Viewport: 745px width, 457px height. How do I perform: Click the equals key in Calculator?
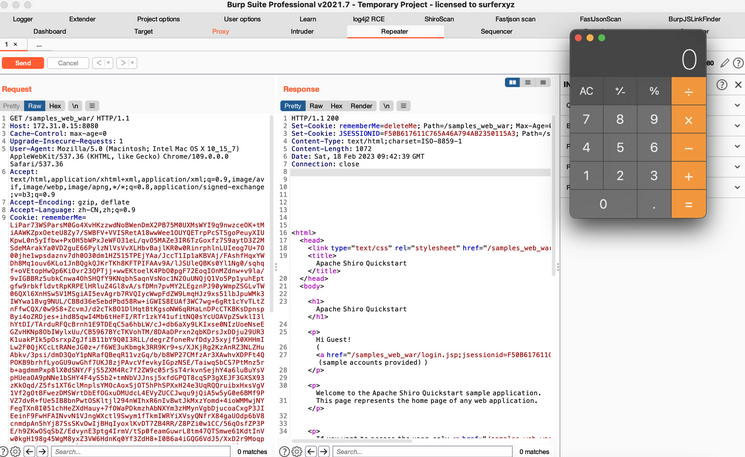coord(688,204)
